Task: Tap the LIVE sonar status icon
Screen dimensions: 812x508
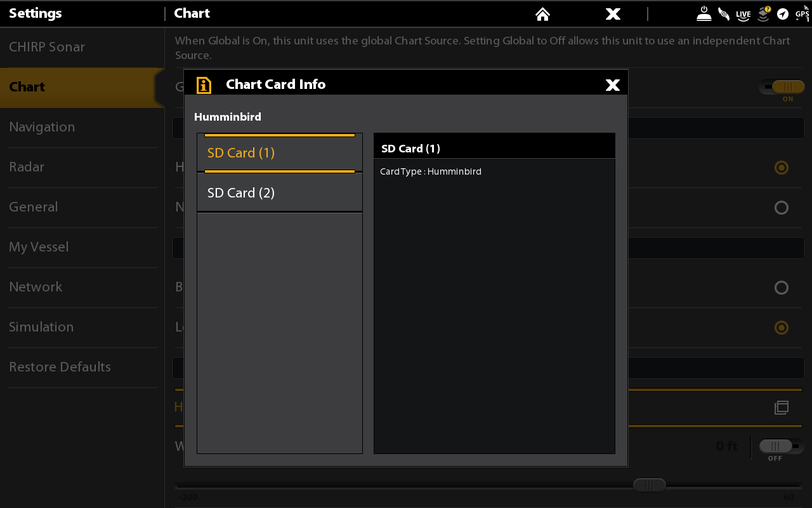Action: [743, 14]
